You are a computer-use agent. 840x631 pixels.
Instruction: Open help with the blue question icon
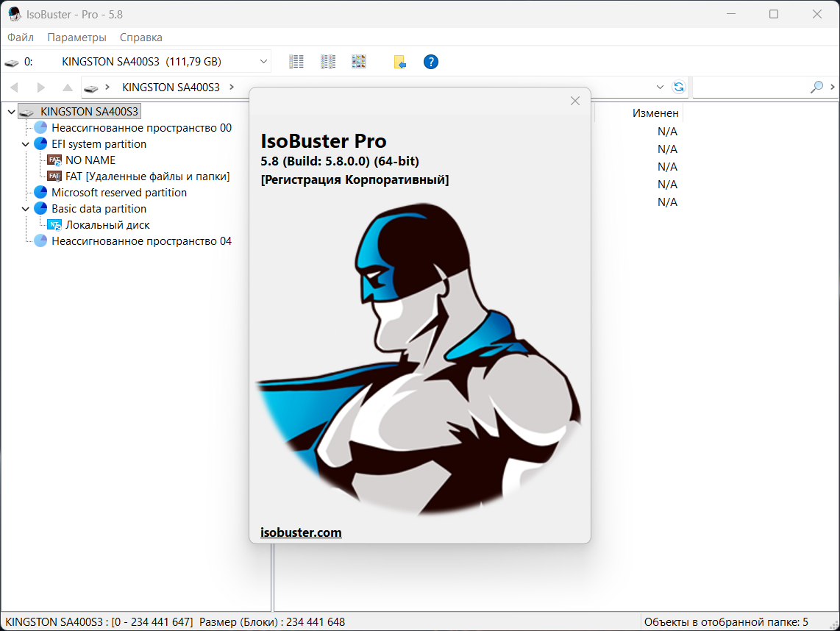(x=431, y=62)
